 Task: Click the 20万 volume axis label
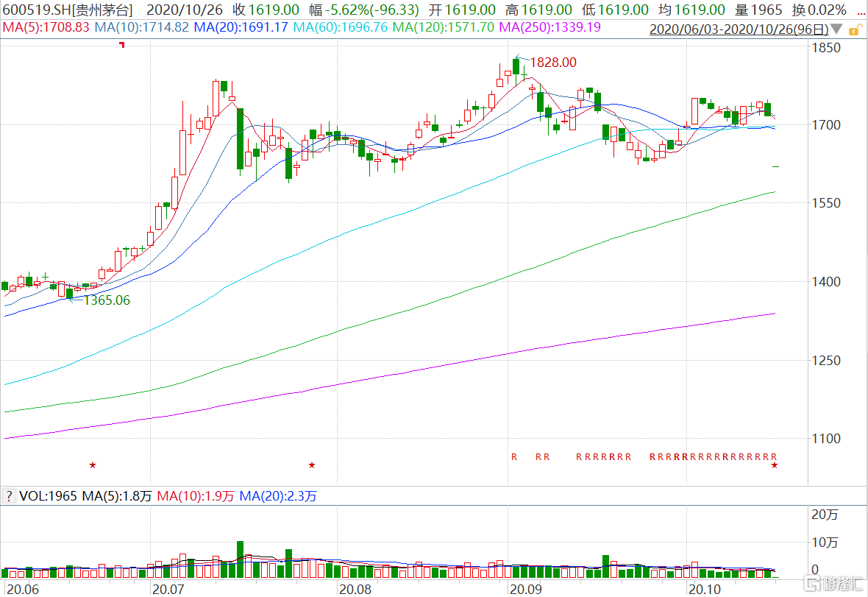tap(825, 515)
